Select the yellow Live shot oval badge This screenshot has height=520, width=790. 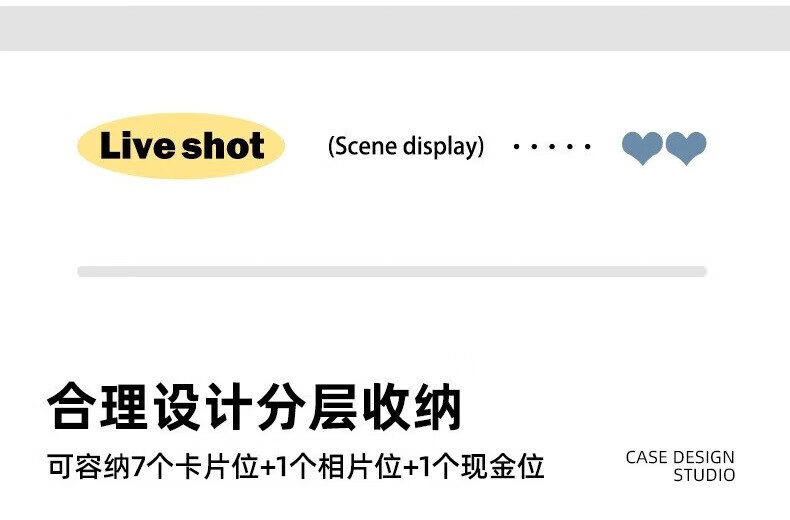point(181,146)
